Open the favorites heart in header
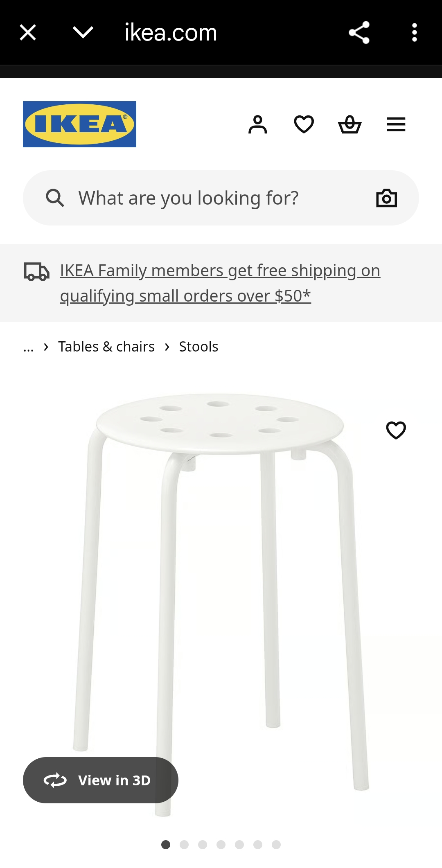 coord(304,124)
